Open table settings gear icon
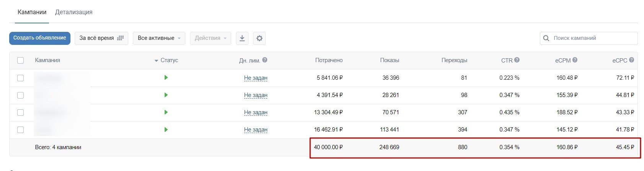The width and height of the screenshot is (644, 171). [x=260, y=38]
